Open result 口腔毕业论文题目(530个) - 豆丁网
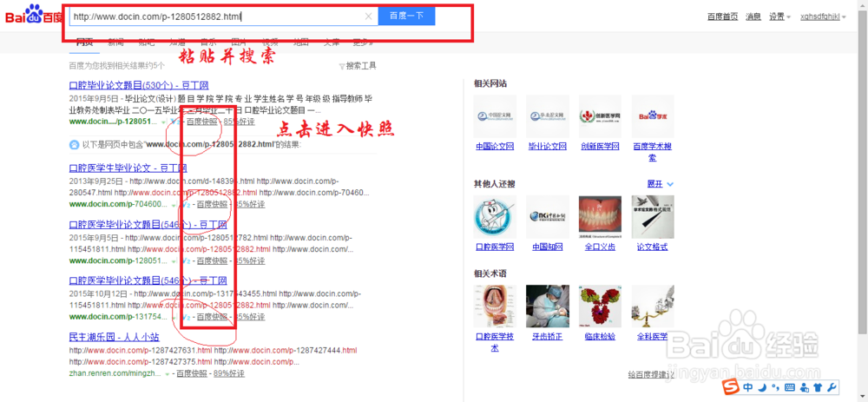The image size is (868, 402). 138,86
